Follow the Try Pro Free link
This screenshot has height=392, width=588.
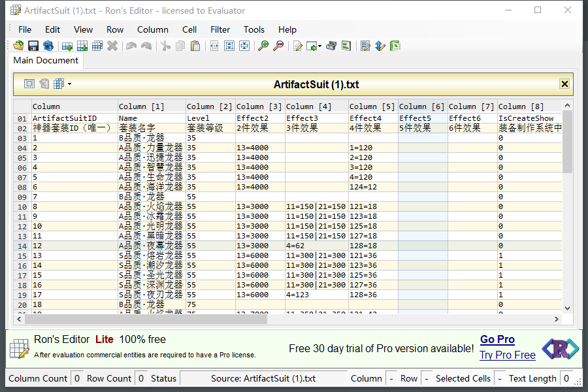(508, 355)
